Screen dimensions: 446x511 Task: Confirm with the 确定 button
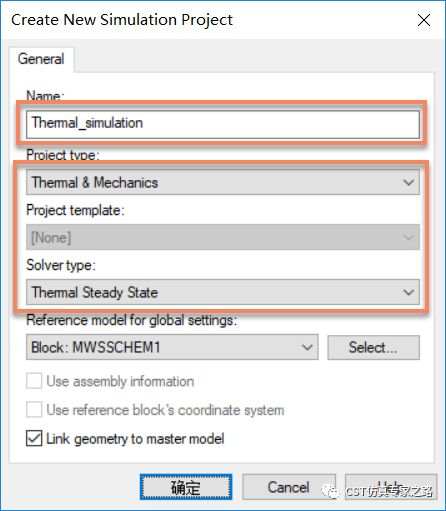[x=186, y=487]
